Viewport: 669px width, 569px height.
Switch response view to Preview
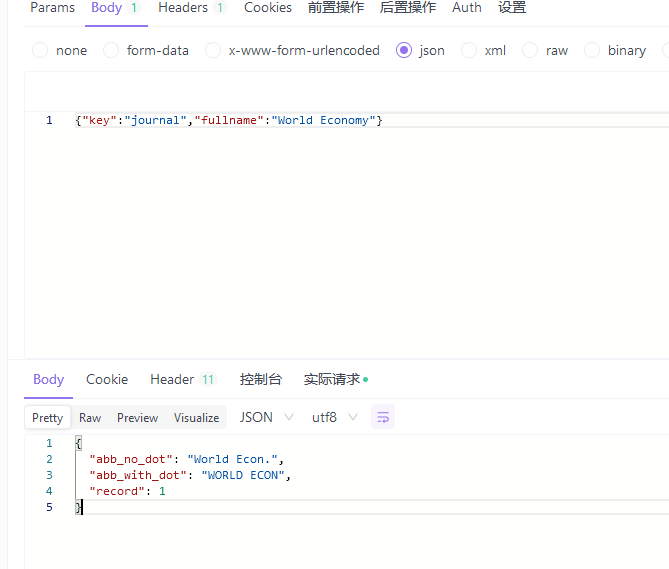[x=137, y=418]
